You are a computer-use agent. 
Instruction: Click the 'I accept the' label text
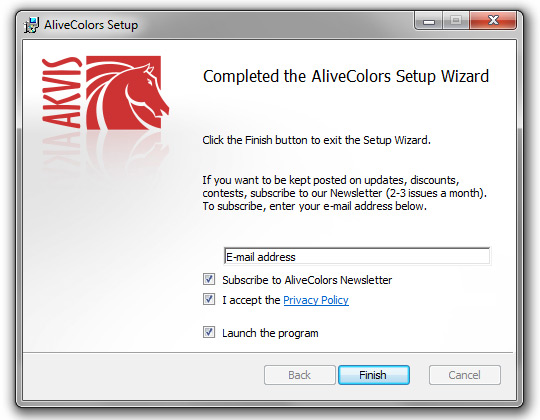point(251,300)
